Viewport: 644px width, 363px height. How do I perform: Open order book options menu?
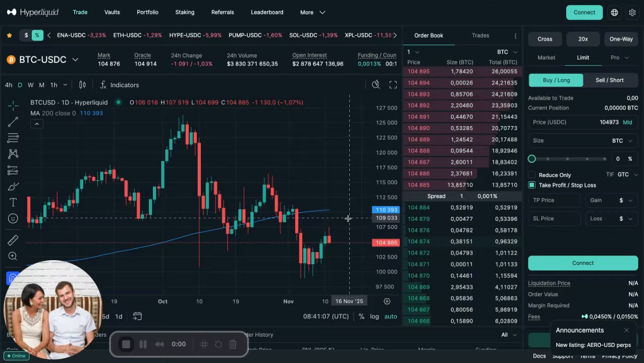(x=515, y=36)
